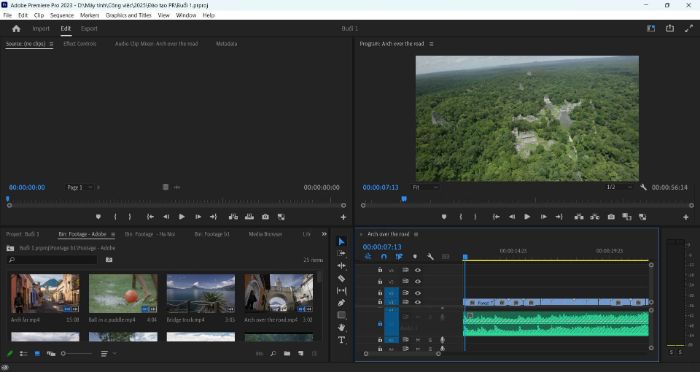Click Program monitor playhead on scrub bar
Viewport: 700px width, 372px height.
(404, 199)
